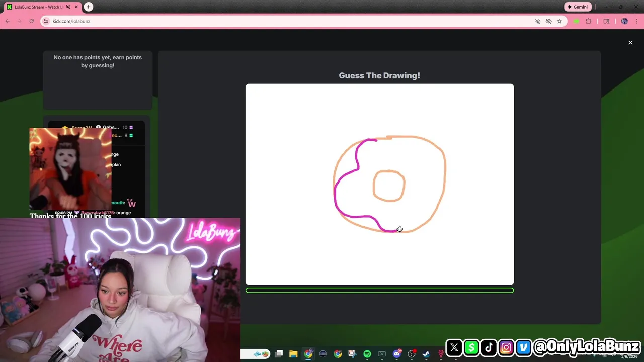Open OBS Studio from the taskbar
This screenshot has height=362, width=644.
(412, 354)
